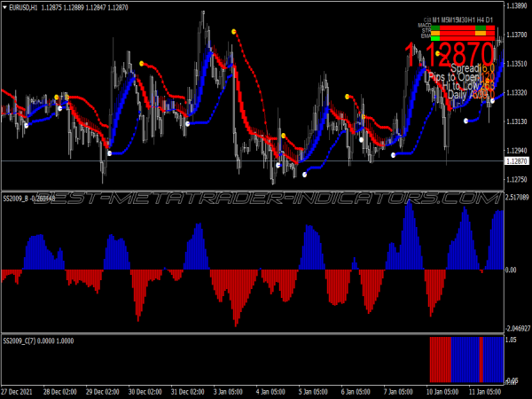The width and height of the screenshot is (532, 399).
Task: Click the white buy dot near 31 Dec
Action: click(x=188, y=124)
